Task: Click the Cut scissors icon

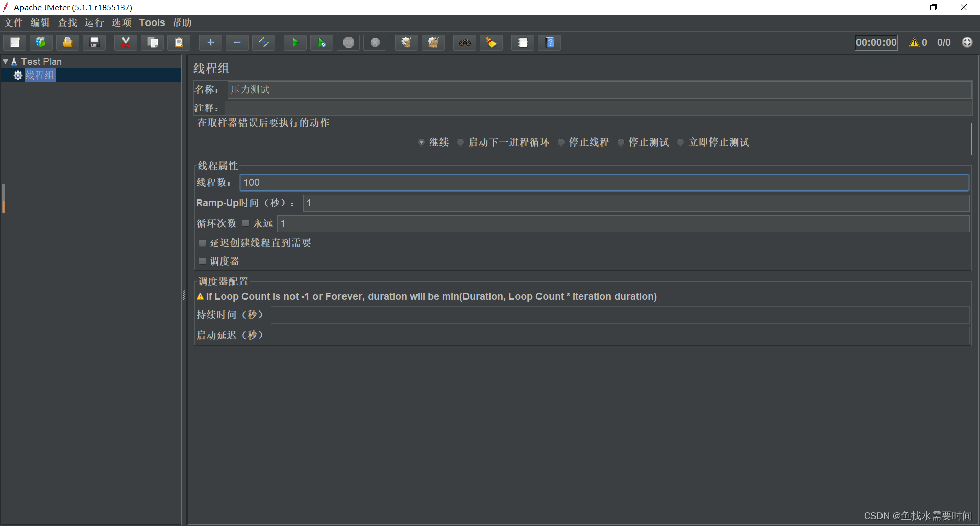Action: click(126, 42)
